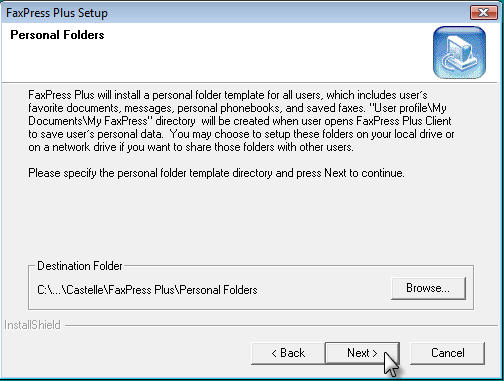Click the white header banner area
Image resolution: width=504 pixels, height=381 pixels.
tap(217, 52)
